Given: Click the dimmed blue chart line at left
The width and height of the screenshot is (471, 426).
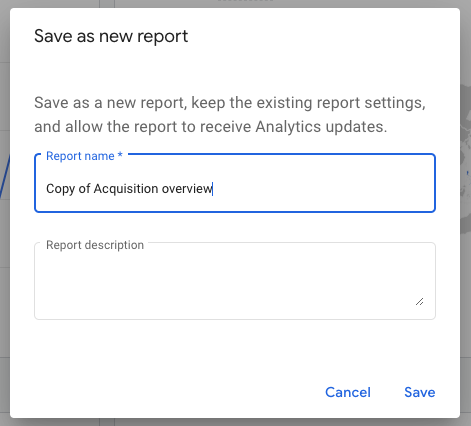Looking at the screenshot, I should 4,177.
